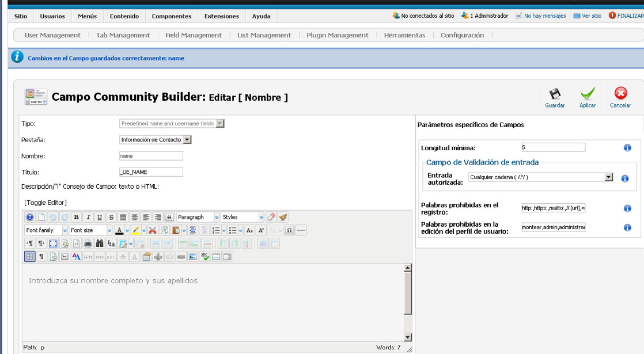Insert a link with the chain icon
Screen dimensions: 644x354
pyautogui.click(x=181, y=256)
